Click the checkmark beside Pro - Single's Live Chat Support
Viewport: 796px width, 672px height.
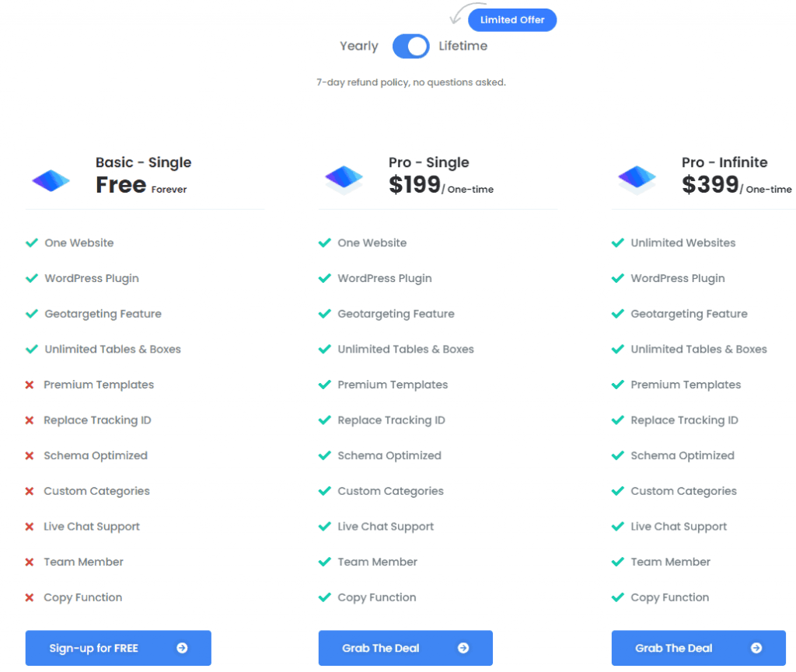pyautogui.click(x=324, y=527)
